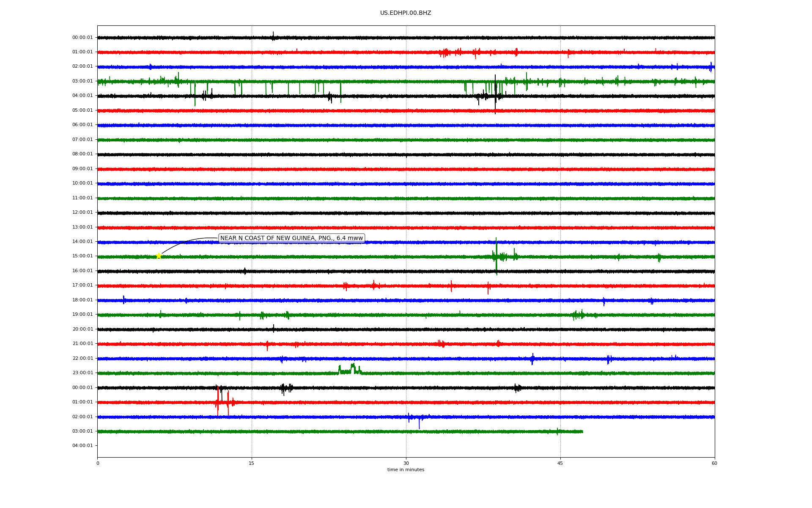Click the step-shaped offset on the 23:00:01 green trace

click(350, 369)
